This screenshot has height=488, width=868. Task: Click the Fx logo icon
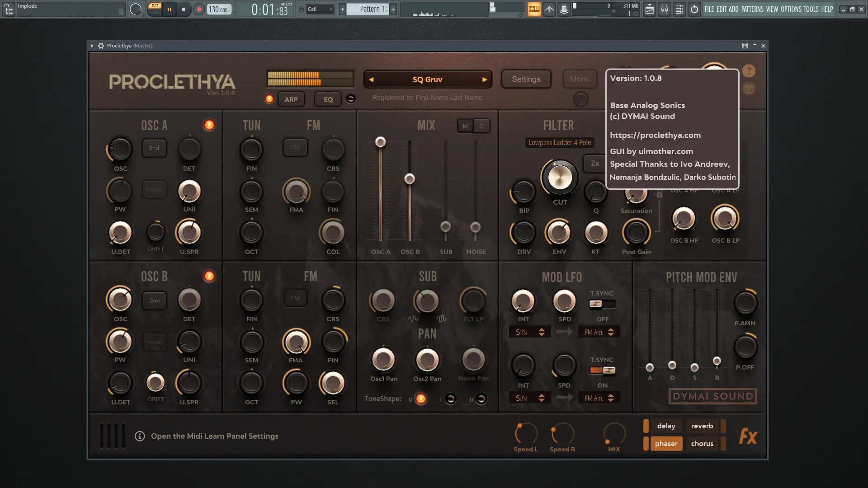click(x=748, y=436)
